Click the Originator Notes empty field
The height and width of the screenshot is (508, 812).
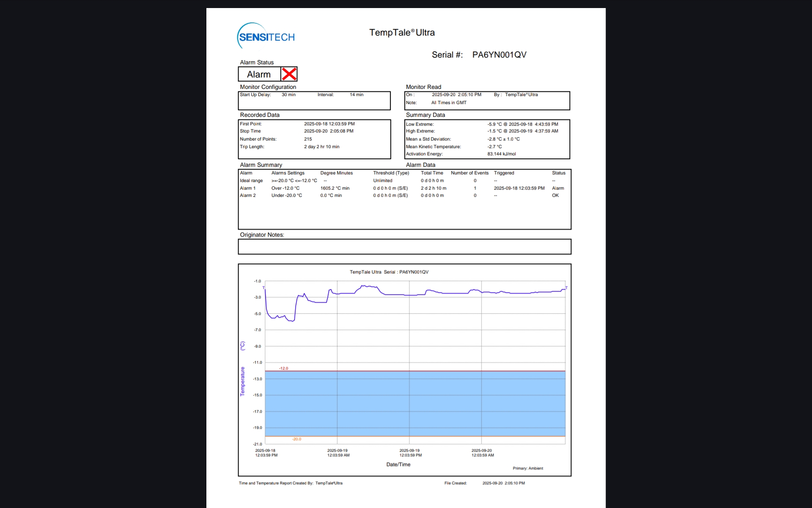point(404,246)
